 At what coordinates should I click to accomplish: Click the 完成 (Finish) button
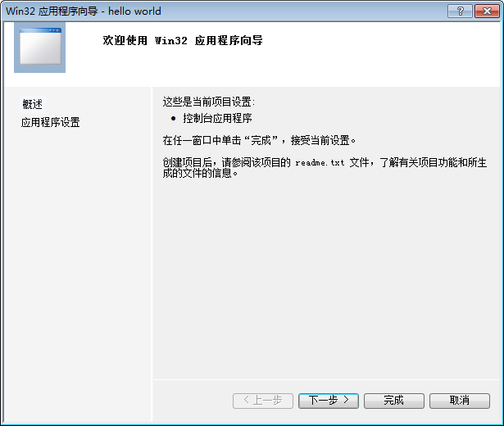(x=393, y=401)
